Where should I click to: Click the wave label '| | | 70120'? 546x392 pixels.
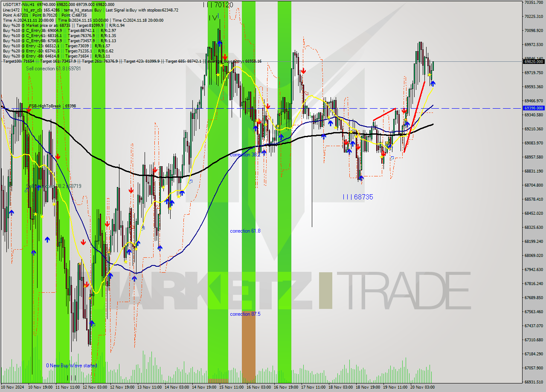pyautogui.click(x=218, y=5)
